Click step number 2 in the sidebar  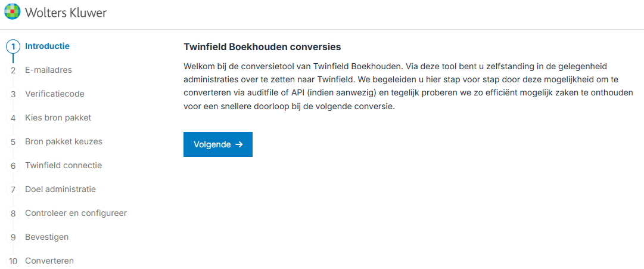point(13,70)
